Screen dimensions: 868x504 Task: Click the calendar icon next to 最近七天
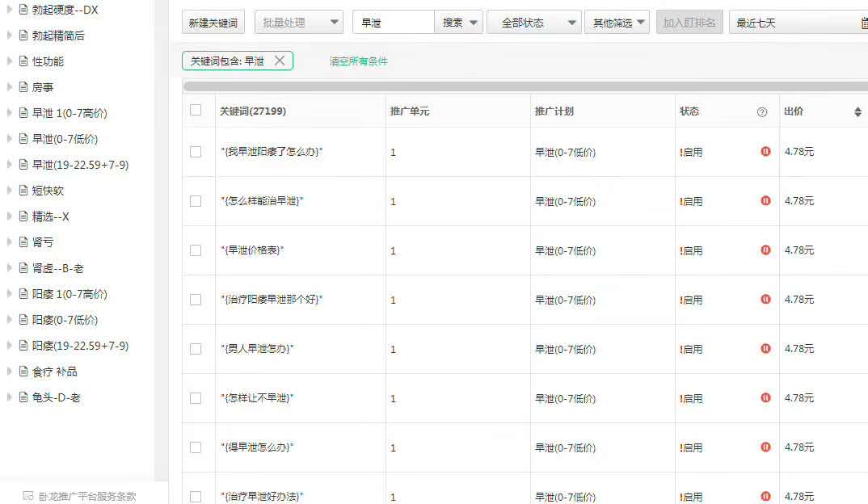click(864, 23)
